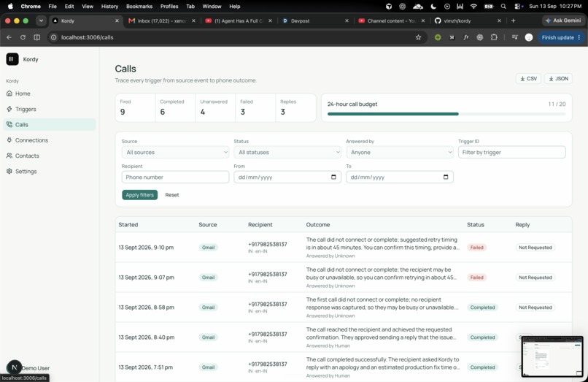This screenshot has height=382, width=588.
Task: Expand the Source dropdown
Action: pos(175,152)
